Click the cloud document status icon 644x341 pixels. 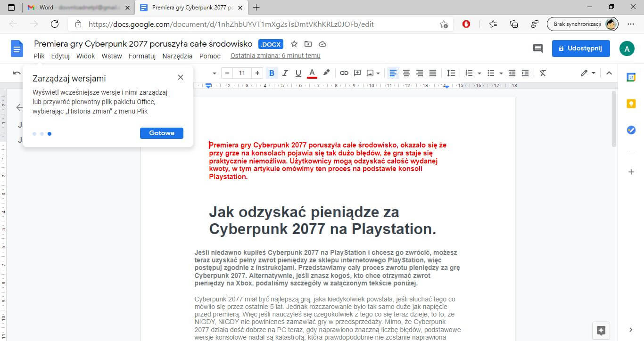pos(322,44)
